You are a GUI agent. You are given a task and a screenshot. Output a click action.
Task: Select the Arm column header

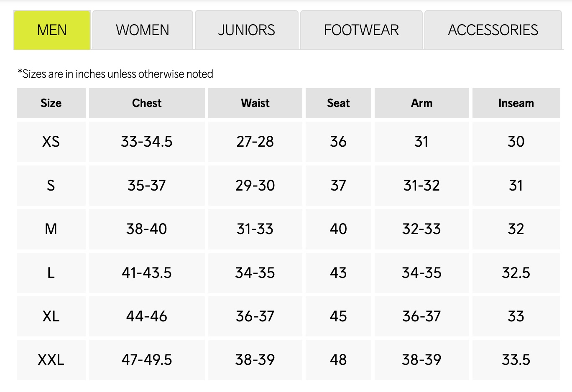pos(421,103)
